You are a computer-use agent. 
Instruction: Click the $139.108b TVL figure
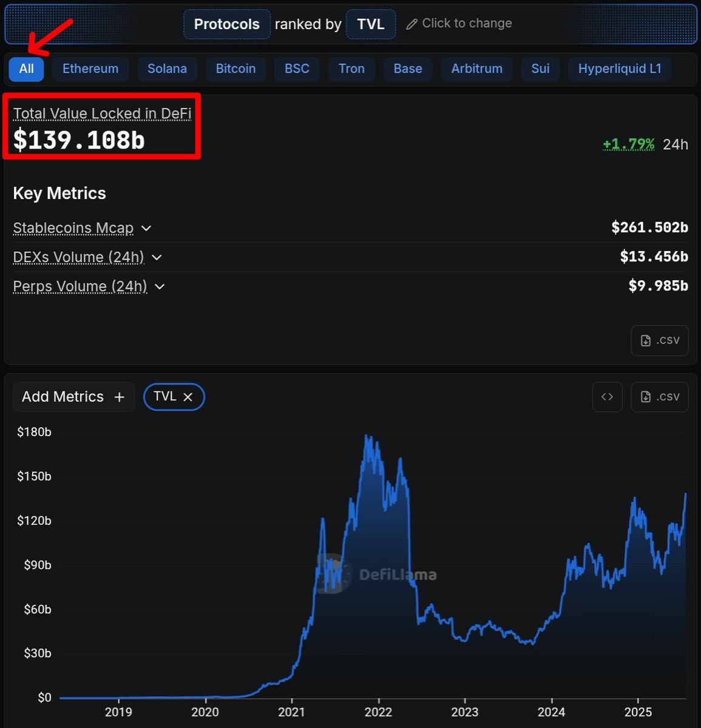pos(79,140)
